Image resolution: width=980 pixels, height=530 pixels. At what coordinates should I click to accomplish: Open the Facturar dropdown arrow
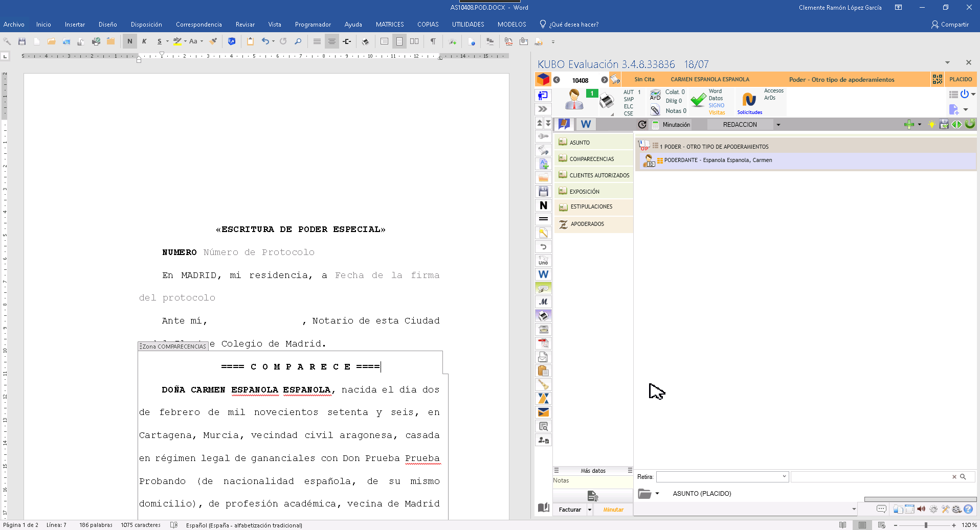click(x=590, y=510)
